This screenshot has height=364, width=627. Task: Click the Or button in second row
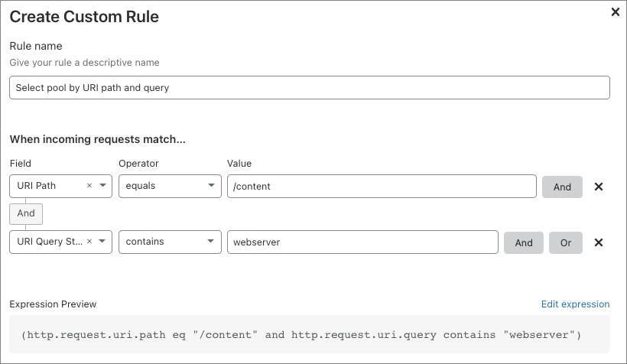click(566, 242)
